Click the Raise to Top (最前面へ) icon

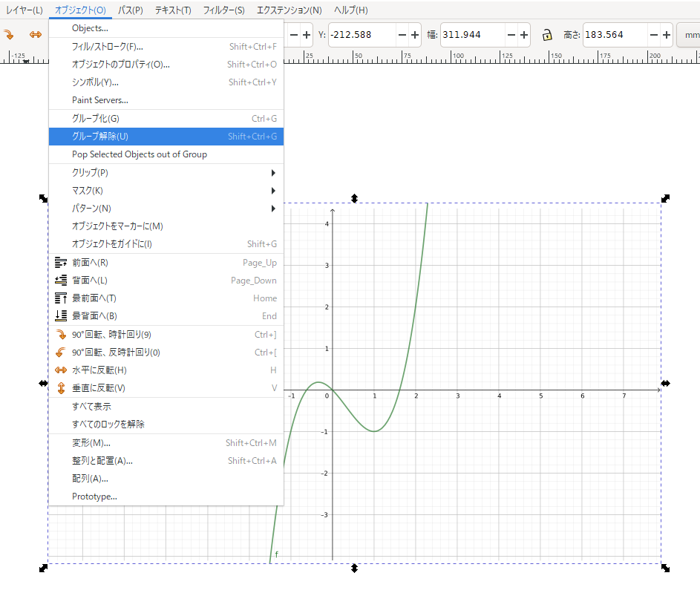click(x=61, y=298)
